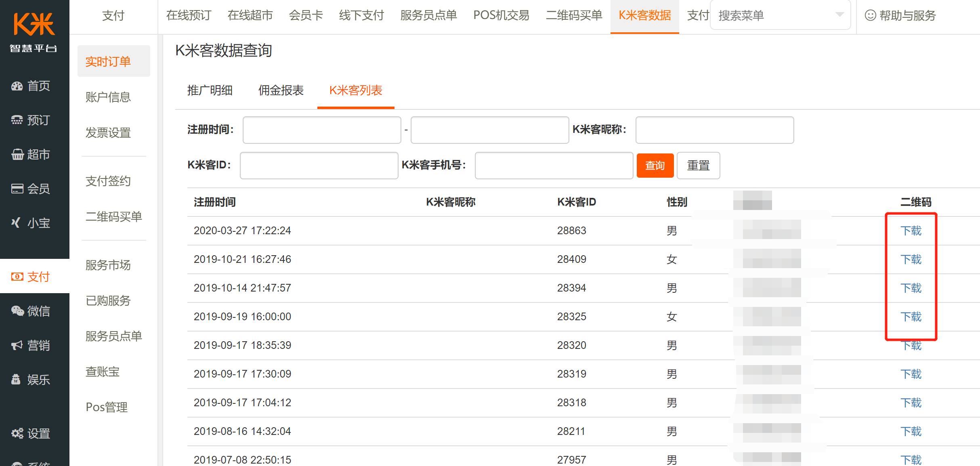Focus the K米客ID input field

pyautogui.click(x=319, y=166)
